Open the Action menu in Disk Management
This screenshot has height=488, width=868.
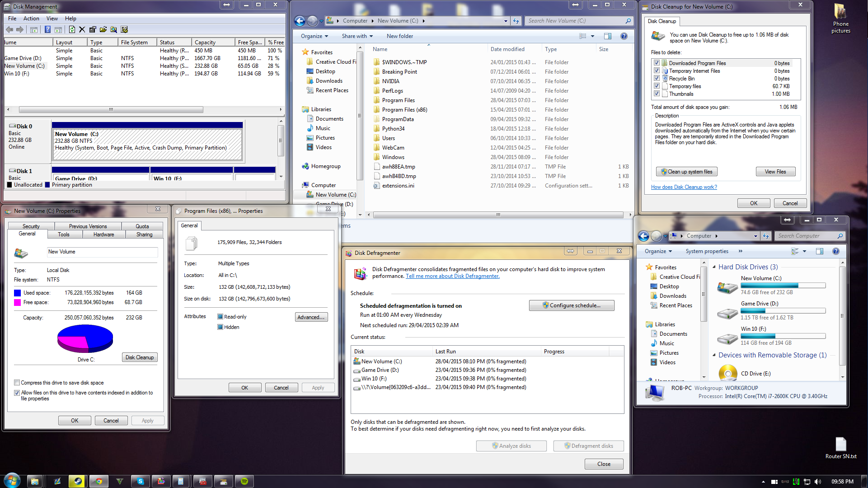click(x=31, y=19)
